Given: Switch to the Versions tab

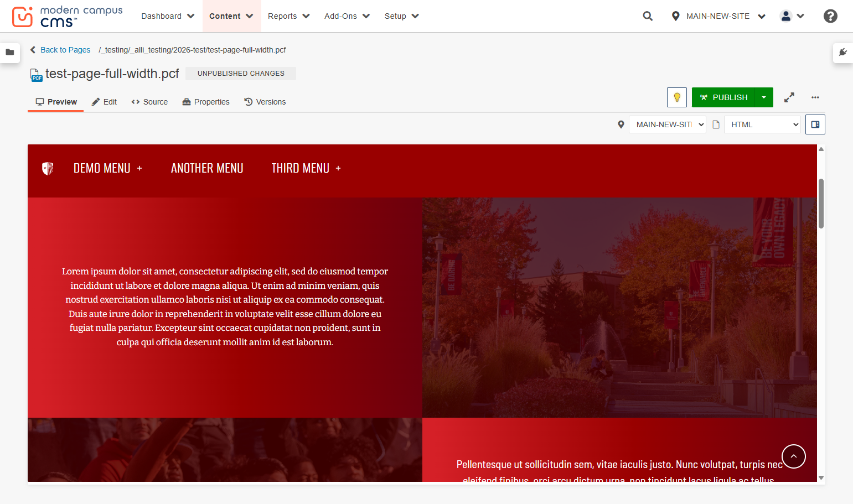Looking at the screenshot, I should coord(265,102).
